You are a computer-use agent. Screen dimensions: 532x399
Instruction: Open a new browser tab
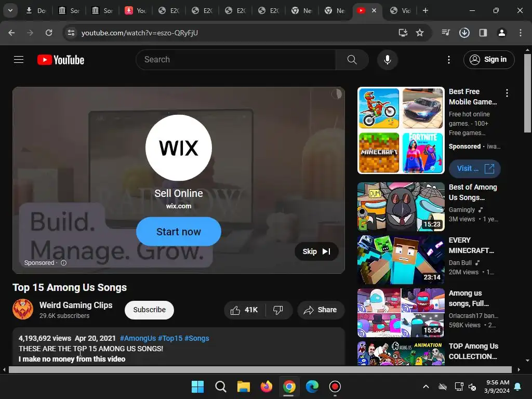pos(425,10)
